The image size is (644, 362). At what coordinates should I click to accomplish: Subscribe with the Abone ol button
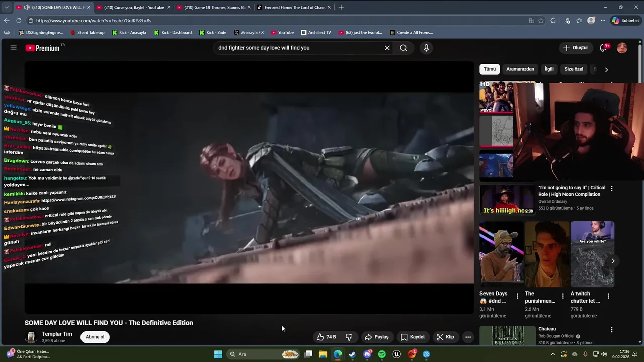click(x=95, y=337)
